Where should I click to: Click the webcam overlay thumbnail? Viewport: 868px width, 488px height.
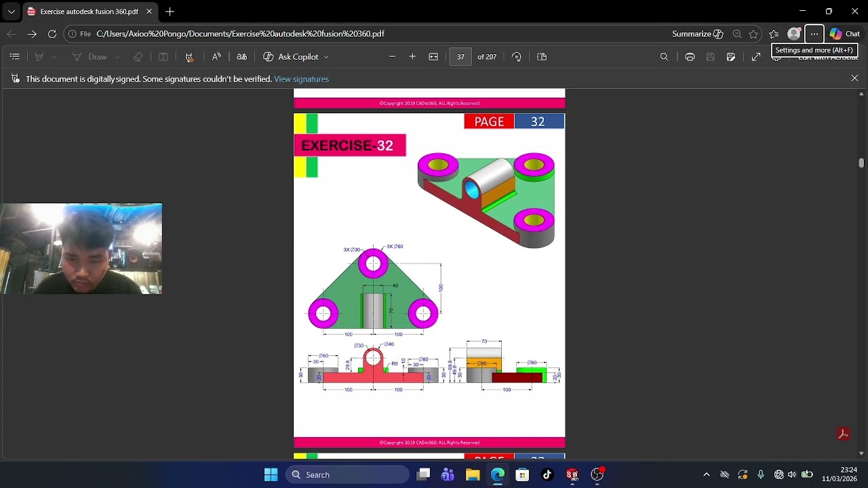point(81,249)
